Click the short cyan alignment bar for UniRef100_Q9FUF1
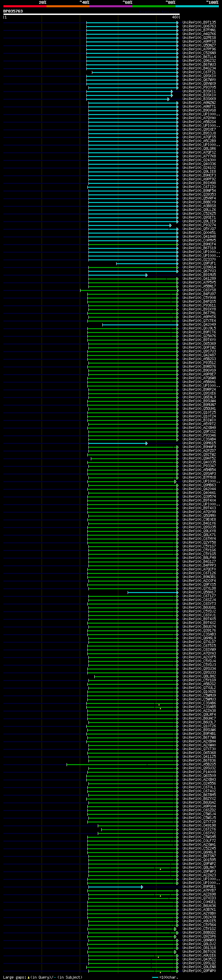Screen dimensions: 222x980 click(147, 263)
